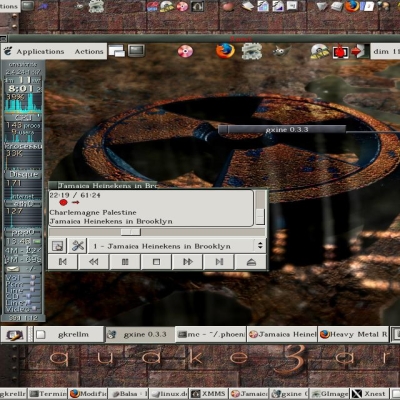
Task: Switch to Termin window in outer taskbar
Action: pyautogui.click(x=48, y=394)
